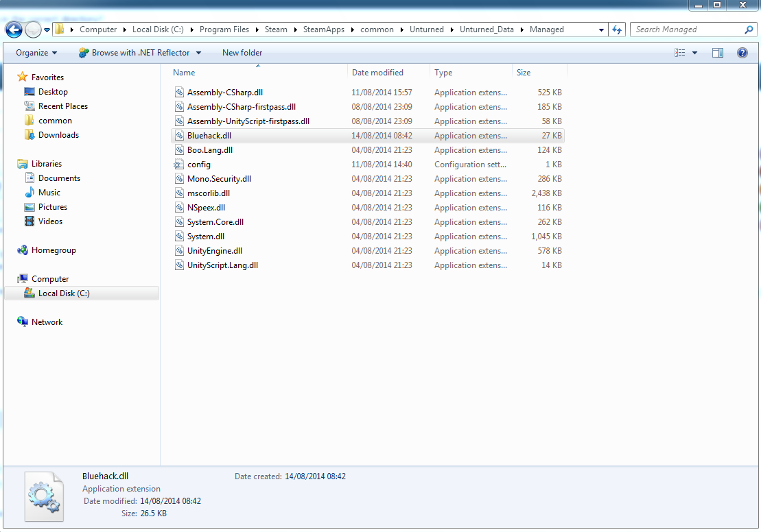Click the Forward navigation arrow button
This screenshot has width=761, height=532.
tap(33, 29)
